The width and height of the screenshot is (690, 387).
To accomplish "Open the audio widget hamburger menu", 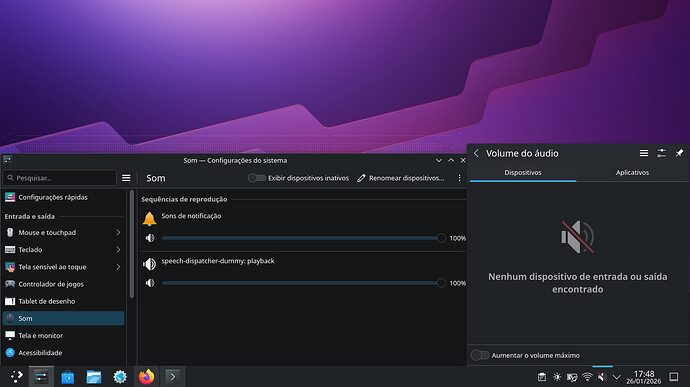I will 644,153.
